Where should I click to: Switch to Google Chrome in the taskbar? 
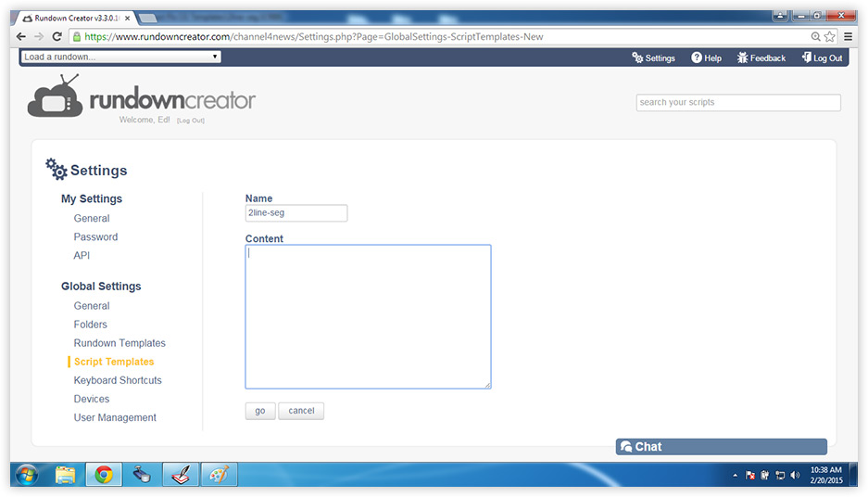(104, 475)
